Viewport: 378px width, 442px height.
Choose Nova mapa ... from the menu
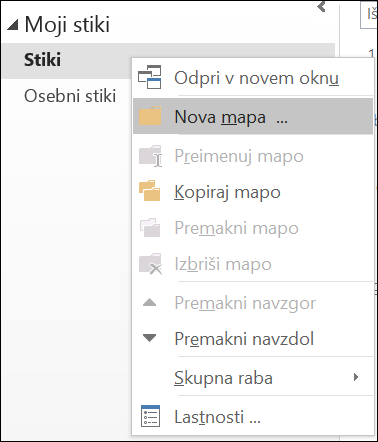point(253,116)
